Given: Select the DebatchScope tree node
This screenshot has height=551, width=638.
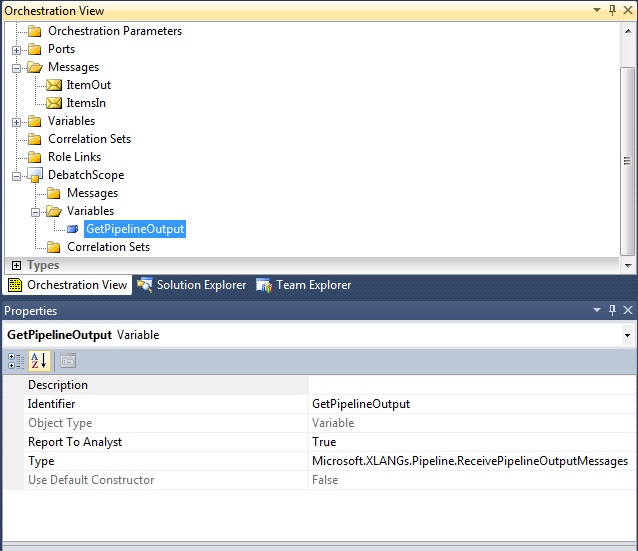Looking at the screenshot, I should 86,175.
